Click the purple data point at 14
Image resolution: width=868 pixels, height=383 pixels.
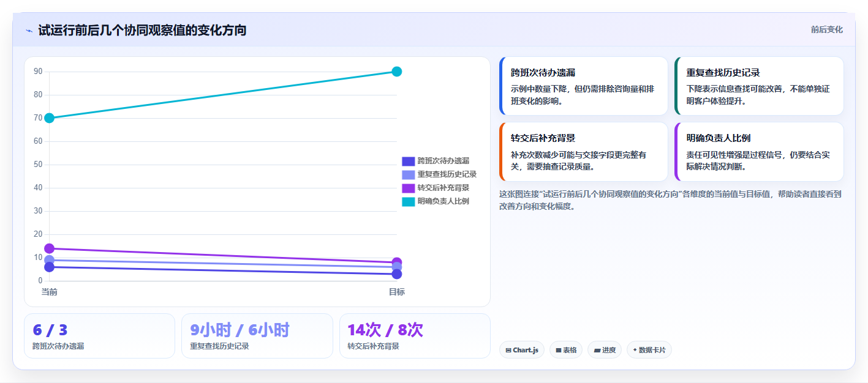point(50,248)
